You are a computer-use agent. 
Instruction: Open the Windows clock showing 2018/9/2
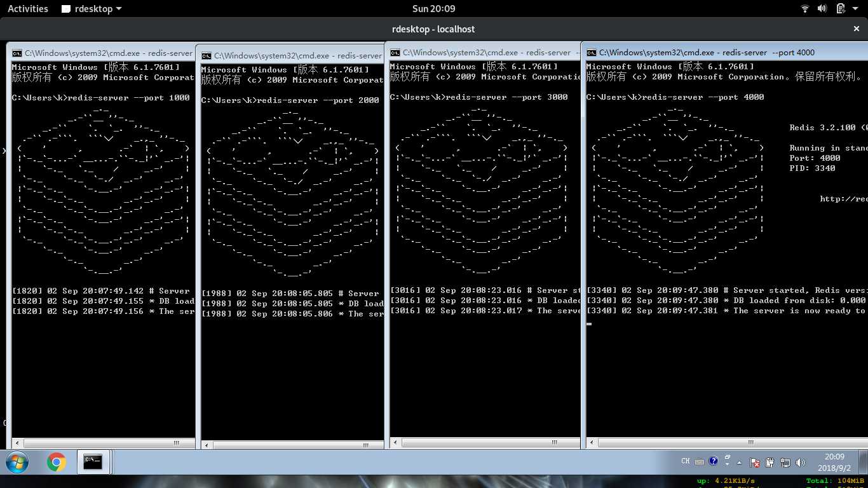click(834, 462)
